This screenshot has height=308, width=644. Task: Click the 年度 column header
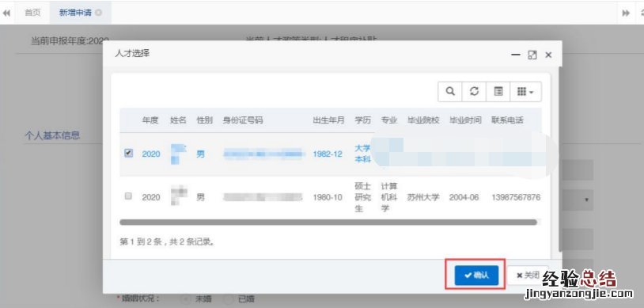pos(150,120)
